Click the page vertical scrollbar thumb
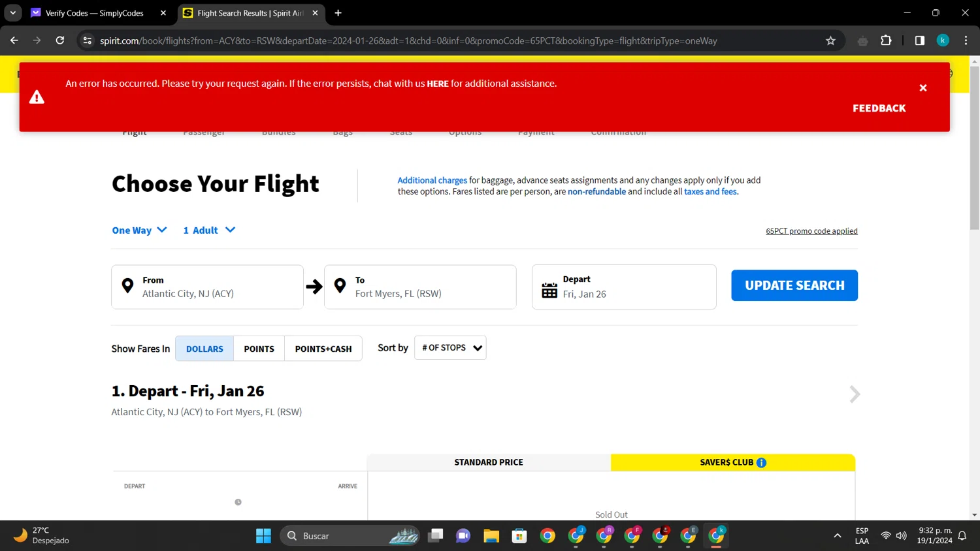 (974, 147)
